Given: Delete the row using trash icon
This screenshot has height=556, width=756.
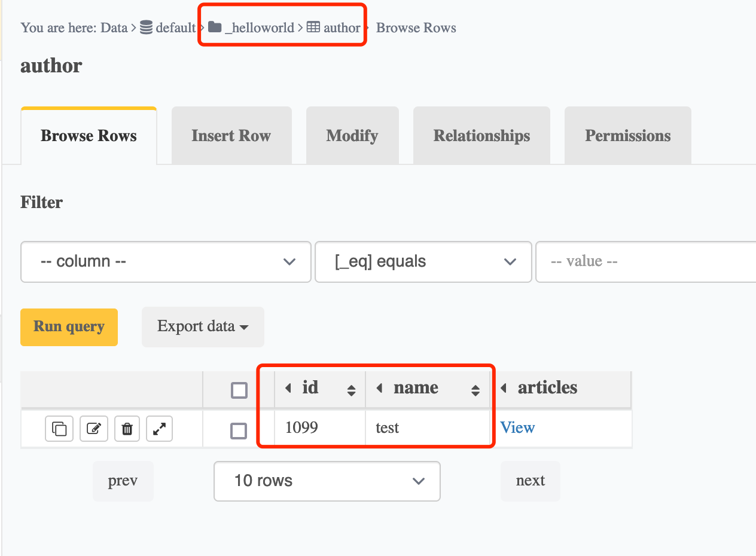Looking at the screenshot, I should tap(127, 429).
